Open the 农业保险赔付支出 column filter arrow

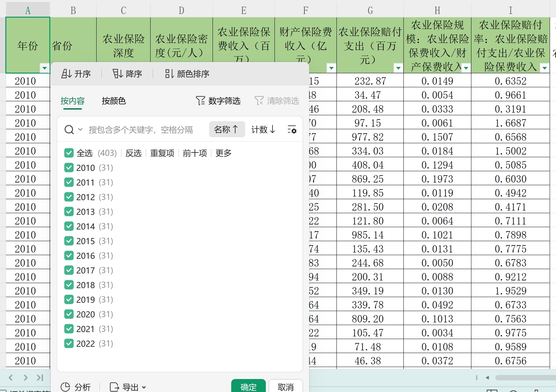[398, 68]
